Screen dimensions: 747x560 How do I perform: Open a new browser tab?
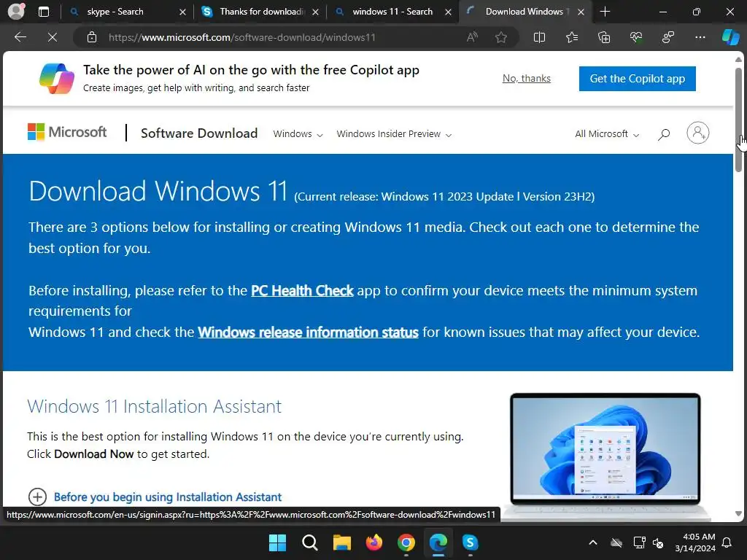(605, 12)
